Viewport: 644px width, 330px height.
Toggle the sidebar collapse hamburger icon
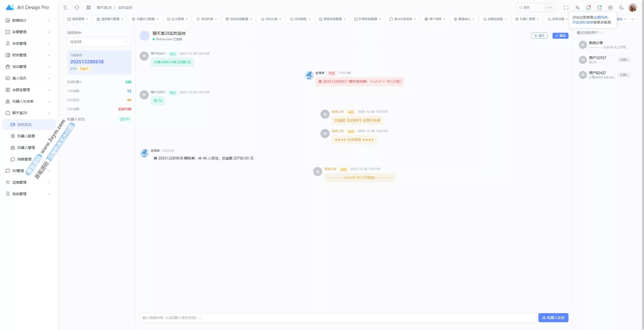(x=65, y=8)
